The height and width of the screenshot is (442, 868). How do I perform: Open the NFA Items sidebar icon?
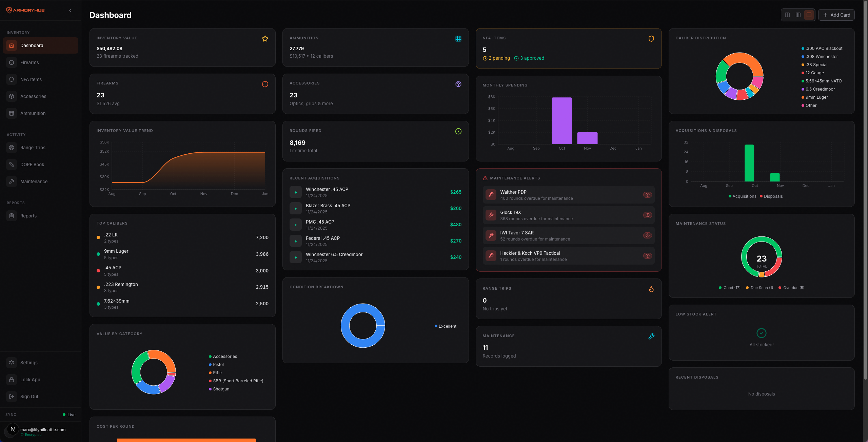coord(31,79)
